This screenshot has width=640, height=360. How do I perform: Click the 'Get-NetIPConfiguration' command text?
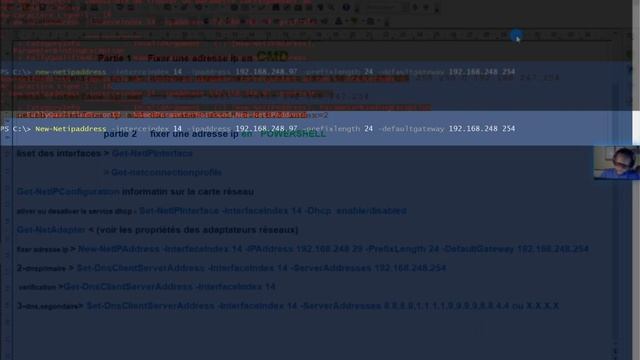pos(68,192)
